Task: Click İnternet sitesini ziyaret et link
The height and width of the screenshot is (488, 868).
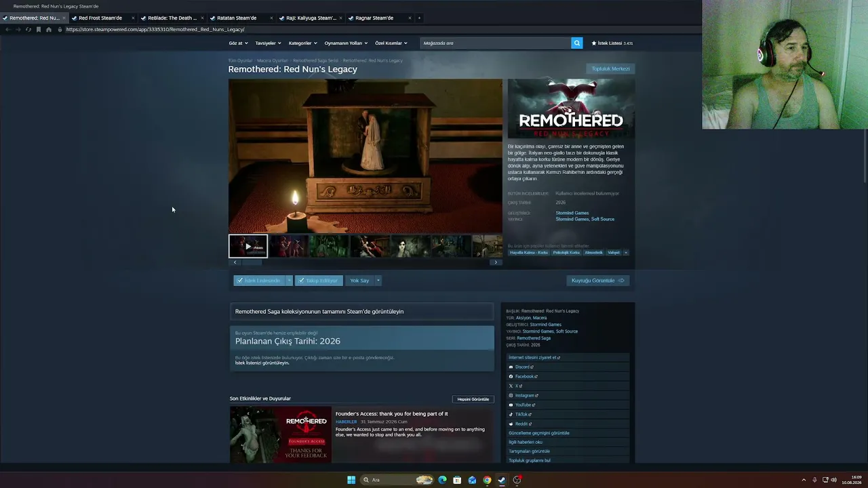Action: (x=534, y=357)
